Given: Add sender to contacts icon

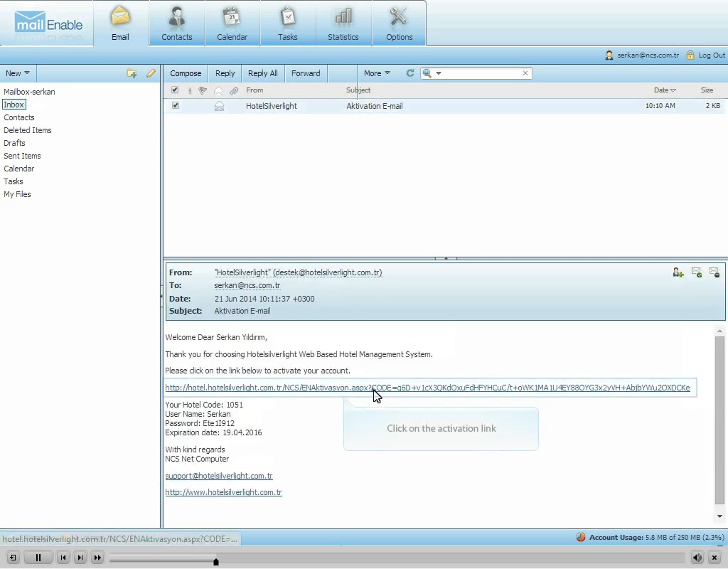Looking at the screenshot, I should click(678, 273).
